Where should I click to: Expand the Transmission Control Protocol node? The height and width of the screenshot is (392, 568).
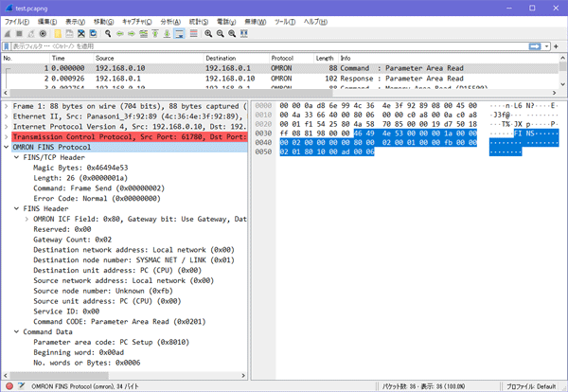click(7, 136)
